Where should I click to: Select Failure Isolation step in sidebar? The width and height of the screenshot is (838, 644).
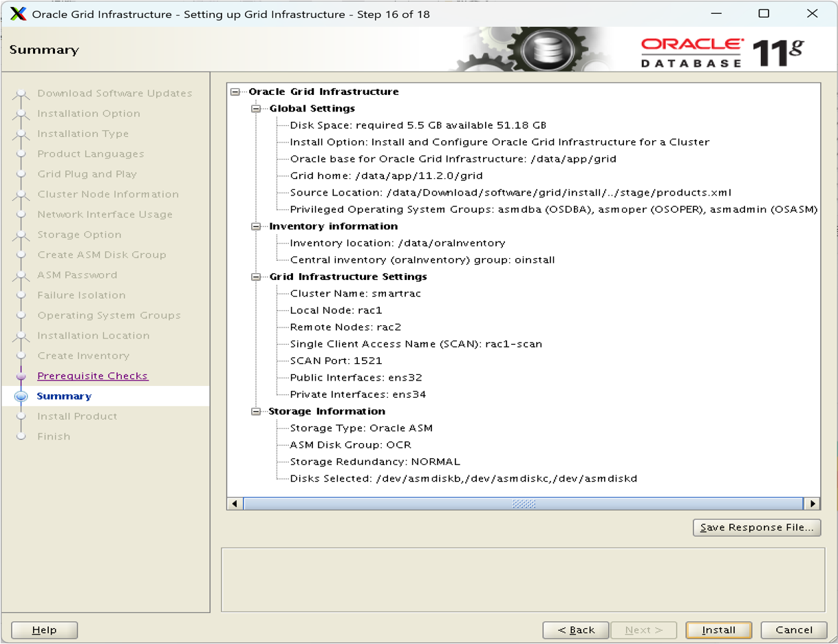pos(82,295)
